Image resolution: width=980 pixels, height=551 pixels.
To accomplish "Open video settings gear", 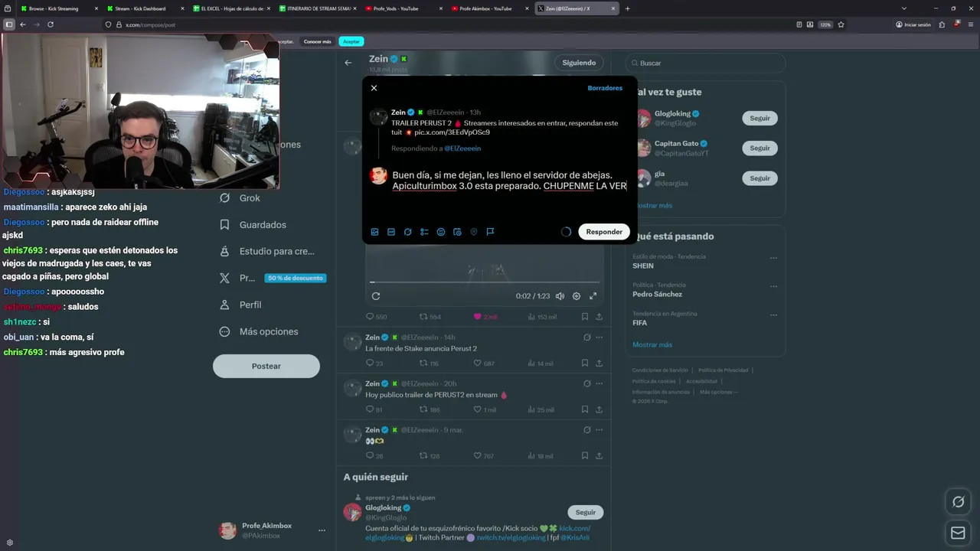I will [577, 296].
